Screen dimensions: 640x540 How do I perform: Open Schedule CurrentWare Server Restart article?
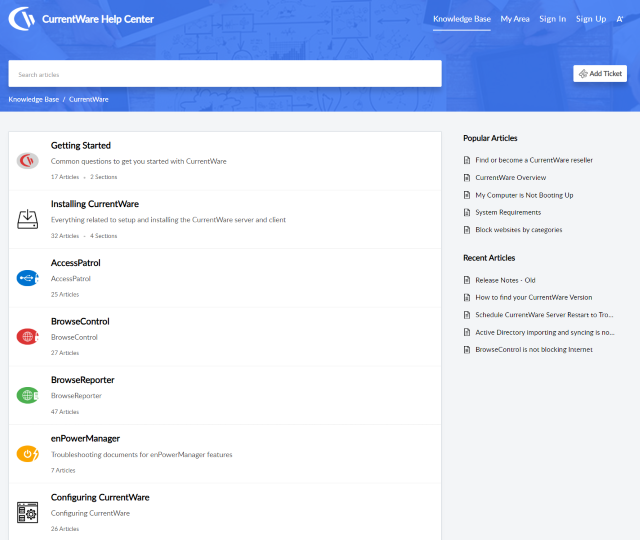(x=544, y=315)
